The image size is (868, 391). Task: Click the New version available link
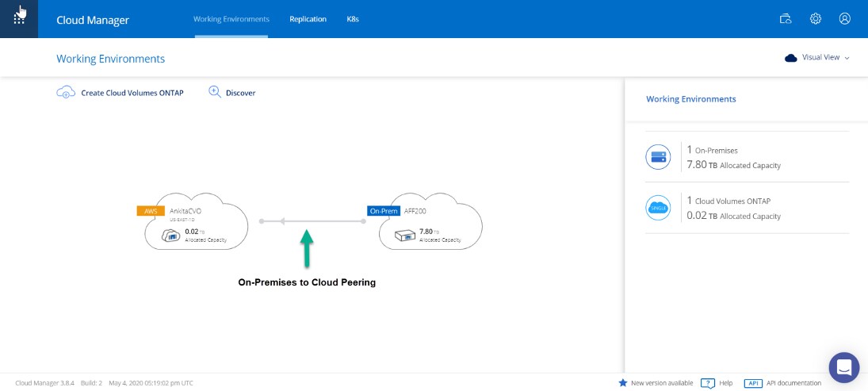tap(661, 383)
